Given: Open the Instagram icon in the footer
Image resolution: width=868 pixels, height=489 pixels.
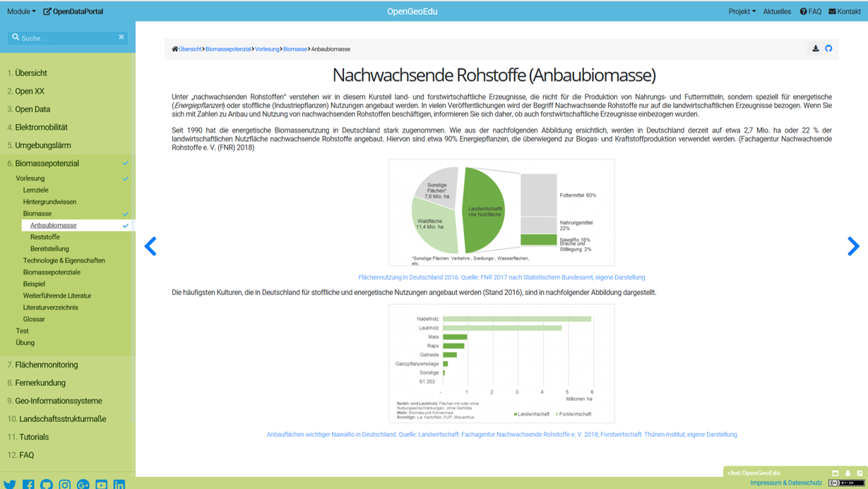Looking at the screenshot, I should pos(64,485).
